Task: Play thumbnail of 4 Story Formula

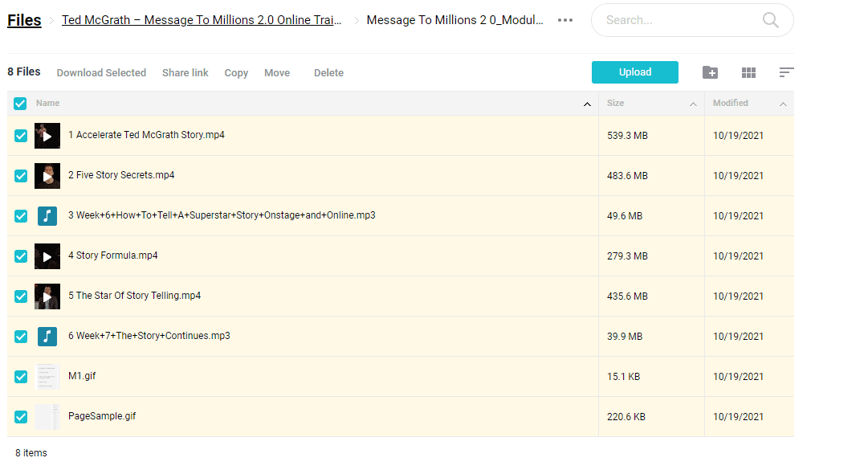Action: [x=47, y=256]
